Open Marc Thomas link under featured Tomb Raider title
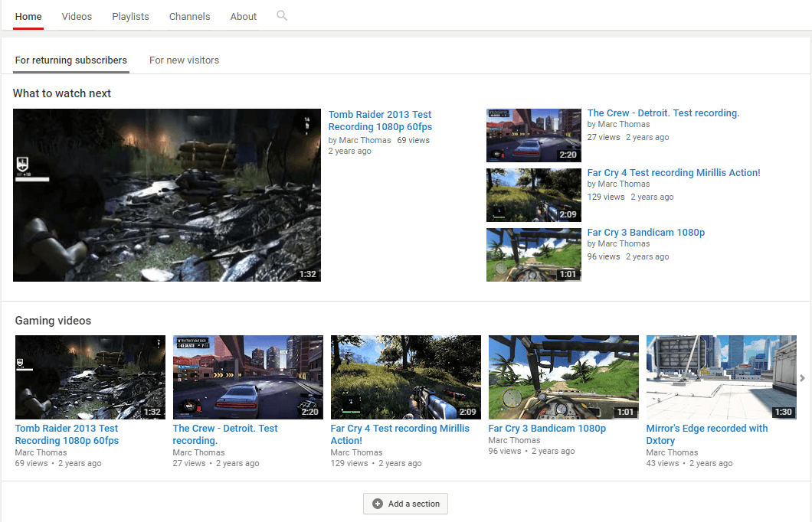Screen dimensions: 812x522 [x=365, y=140]
